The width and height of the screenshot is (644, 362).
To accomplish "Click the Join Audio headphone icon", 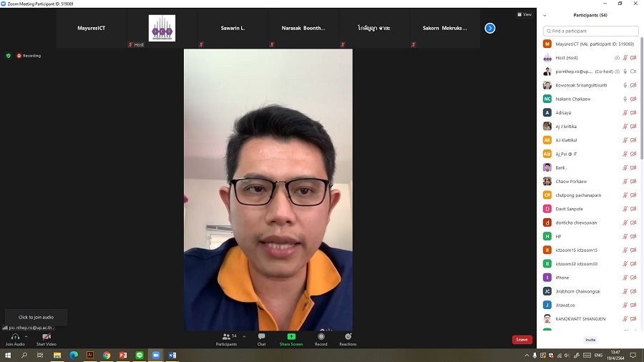I will click(15, 336).
